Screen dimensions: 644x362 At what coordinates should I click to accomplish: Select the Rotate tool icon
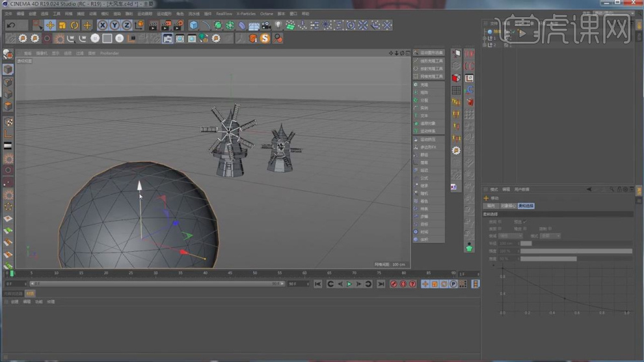(75, 25)
